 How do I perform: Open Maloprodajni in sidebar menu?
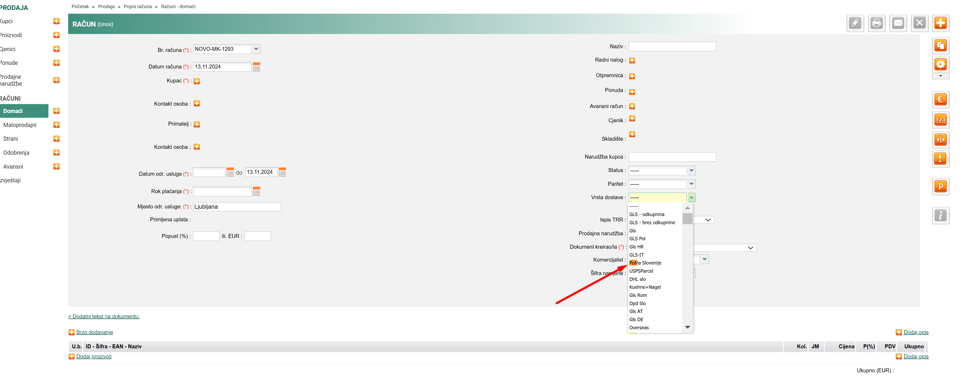pyautogui.click(x=20, y=125)
